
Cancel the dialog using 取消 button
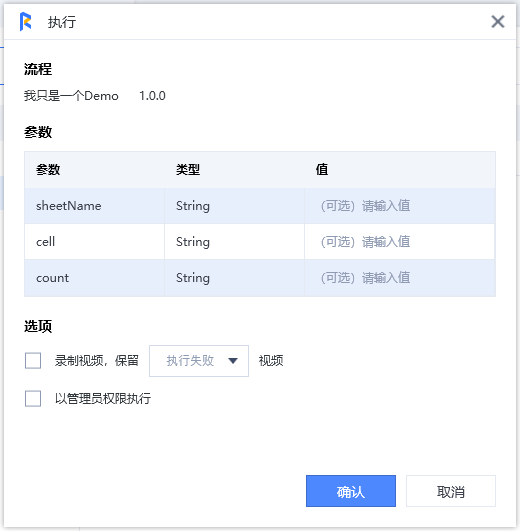[451, 491]
